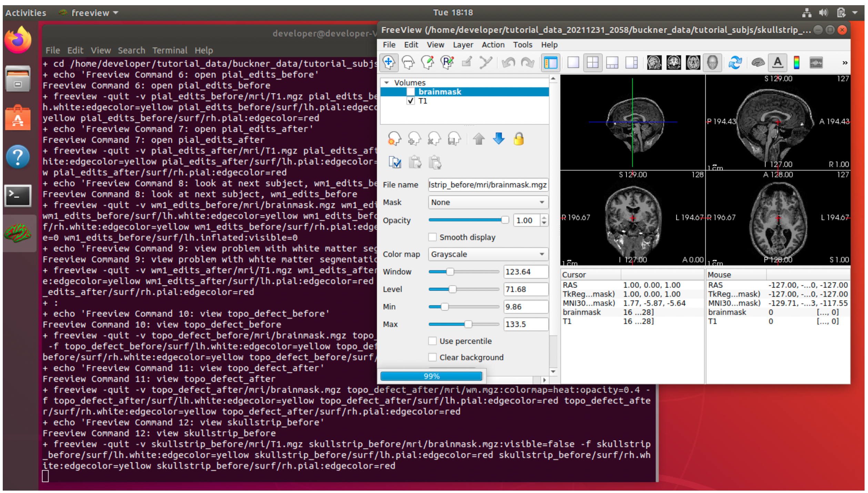Open the Color map Grayscale dropdown
The image size is (868, 493).
[488, 254]
